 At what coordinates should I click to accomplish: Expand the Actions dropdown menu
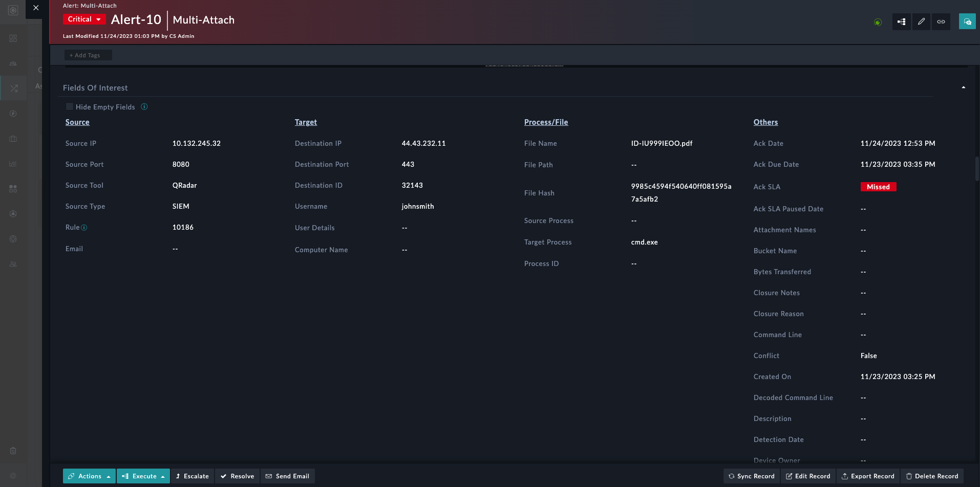pos(90,476)
